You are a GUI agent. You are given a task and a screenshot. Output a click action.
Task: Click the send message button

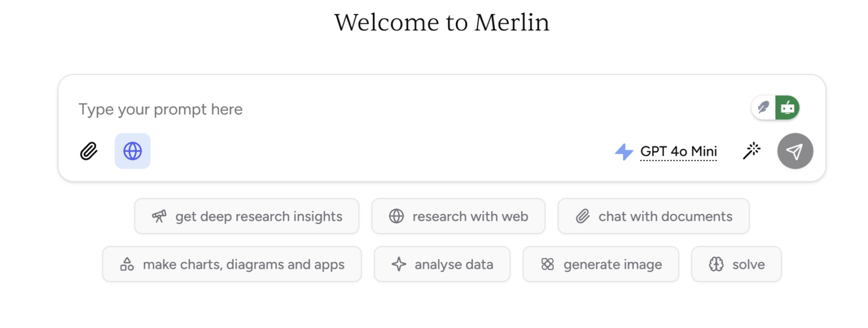795,151
